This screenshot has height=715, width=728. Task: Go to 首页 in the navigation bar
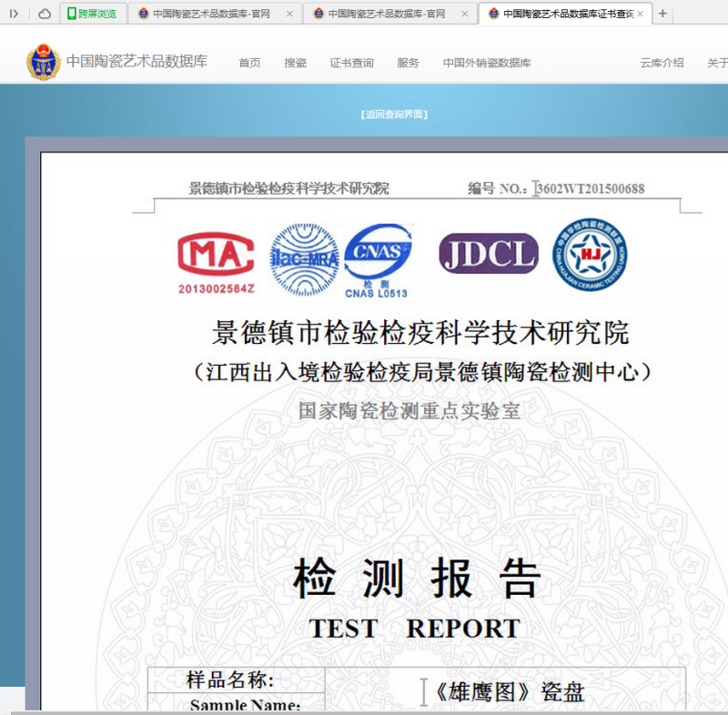pos(249,63)
